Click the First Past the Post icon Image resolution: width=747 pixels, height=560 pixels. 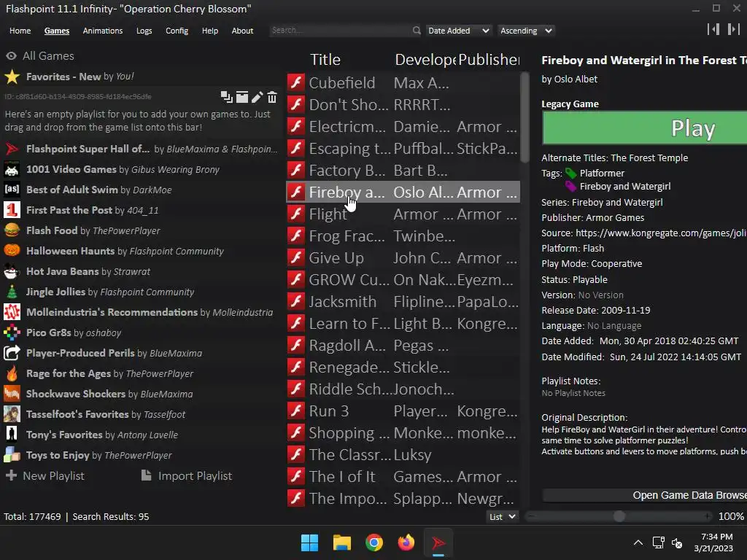[x=12, y=210]
